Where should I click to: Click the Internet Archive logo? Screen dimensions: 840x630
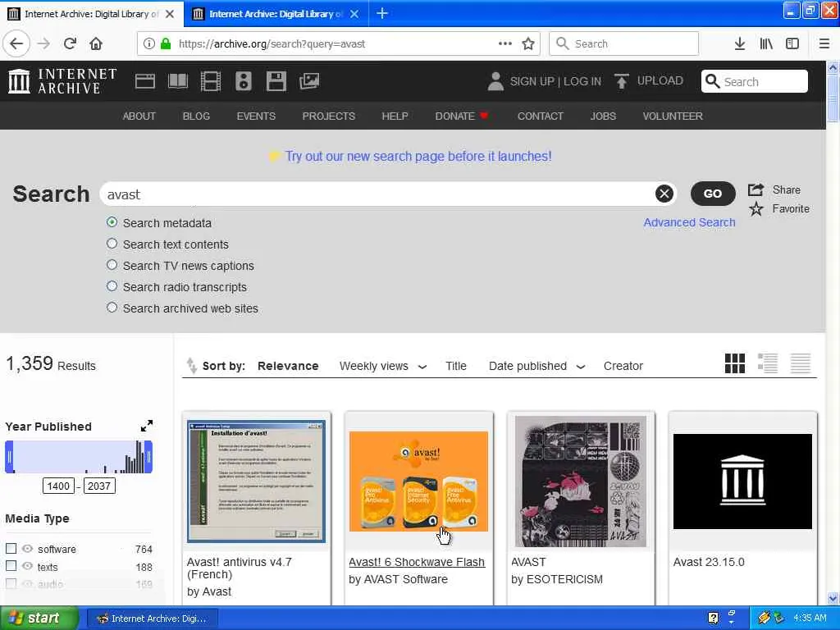pyautogui.click(x=62, y=81)
